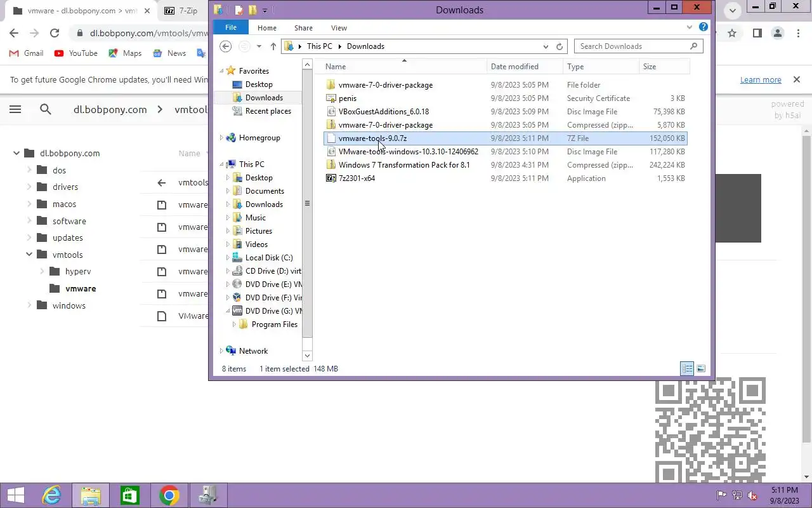The width and height of the screenshot is (812, 508).
Task: Open the Windows Store taskbar icon
Action: point(130,495)
